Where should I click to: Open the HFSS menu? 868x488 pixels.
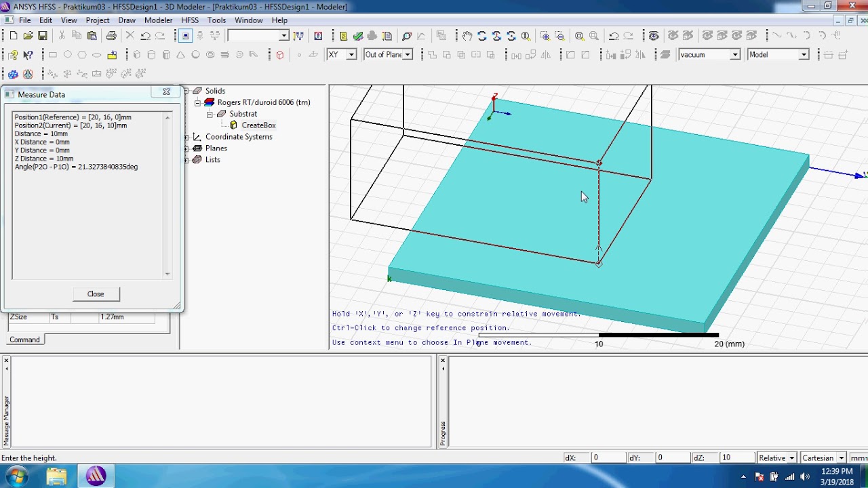click(190, 20)
